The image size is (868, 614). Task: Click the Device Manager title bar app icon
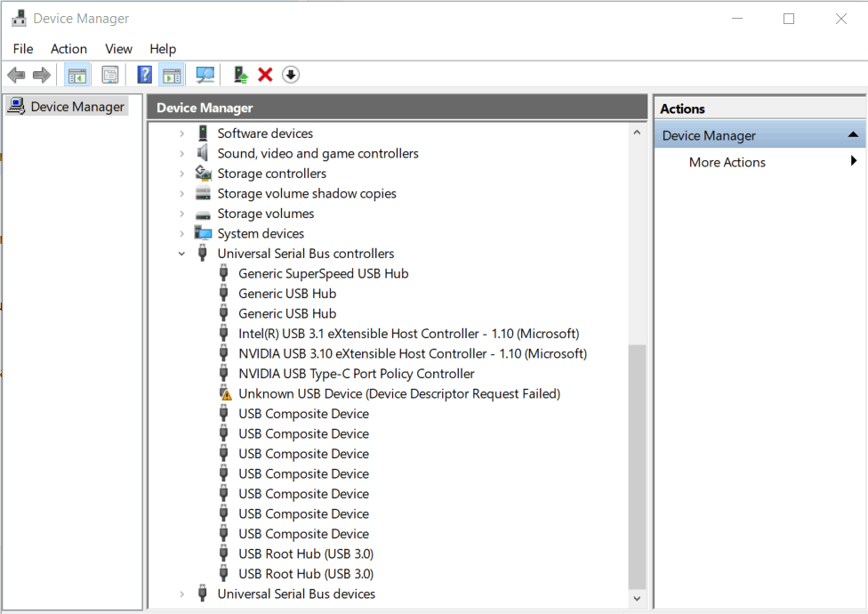19,19
